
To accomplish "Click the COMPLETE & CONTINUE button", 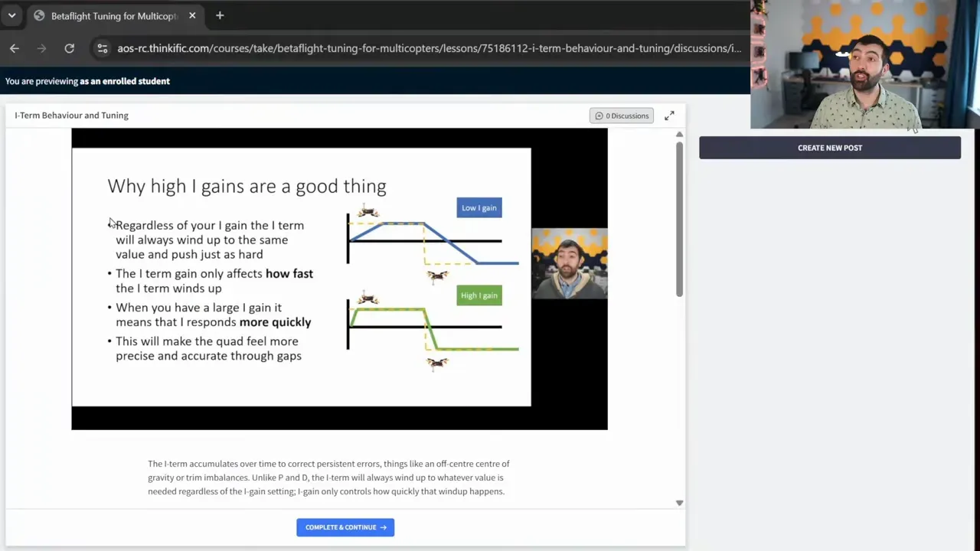I will point(345,527).
